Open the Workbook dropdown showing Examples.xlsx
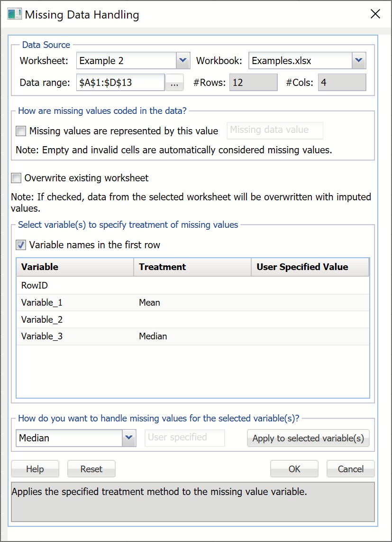The height and width of the screenshot is (542, 392). tap(359, 60)
